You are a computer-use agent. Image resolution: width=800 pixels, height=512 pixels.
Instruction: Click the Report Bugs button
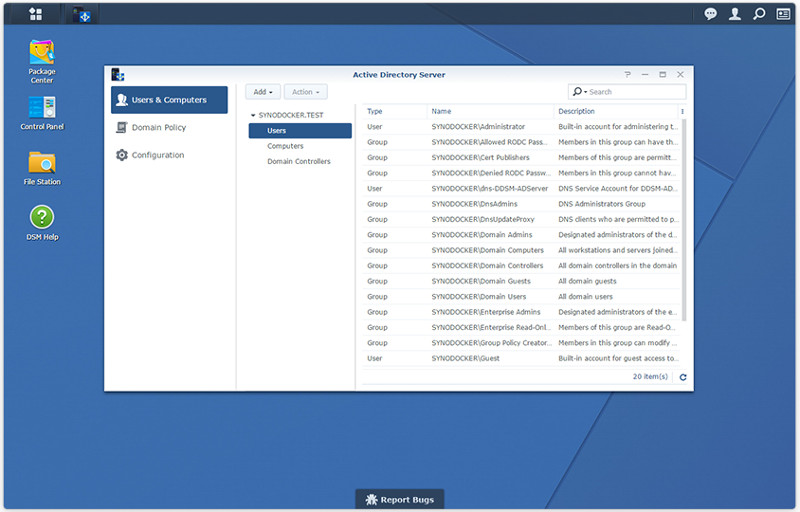pos(399,499)
